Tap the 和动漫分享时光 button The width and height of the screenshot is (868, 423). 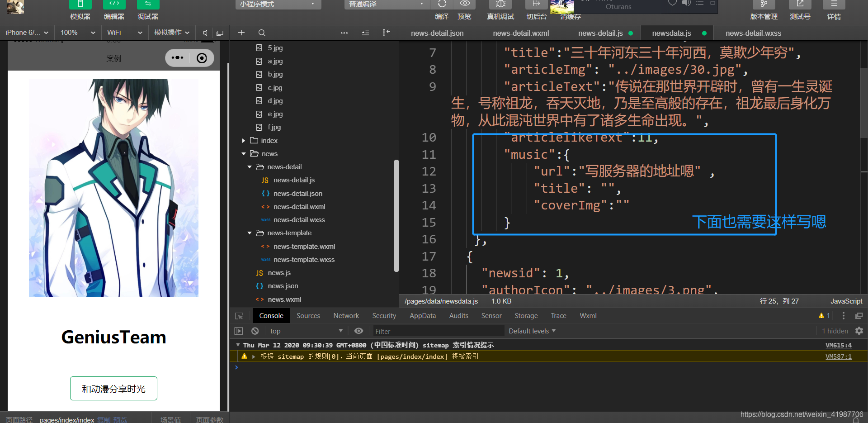pyautogui.click(x=113, y=389)
